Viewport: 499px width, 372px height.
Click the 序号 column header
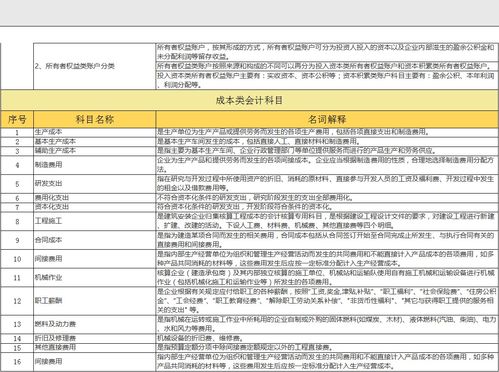17,119
